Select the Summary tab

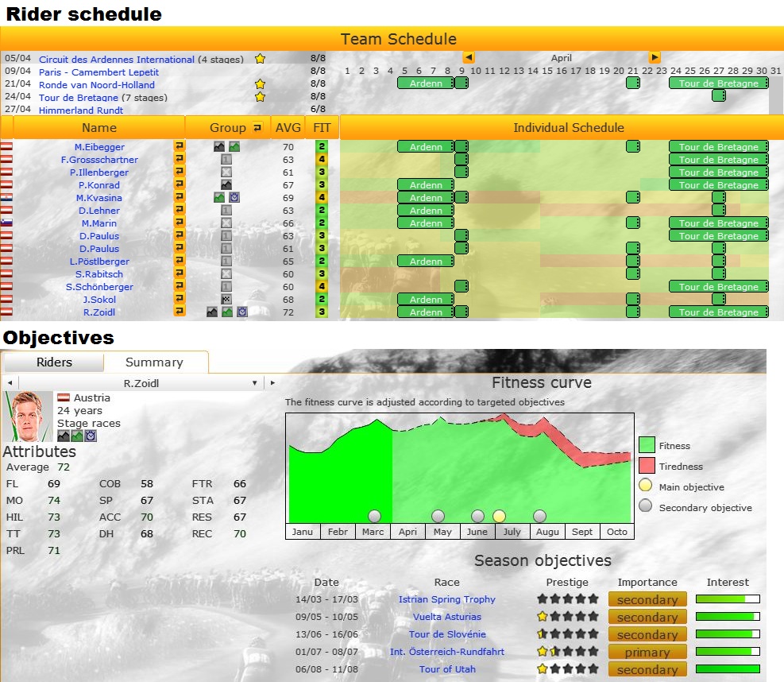154,362
